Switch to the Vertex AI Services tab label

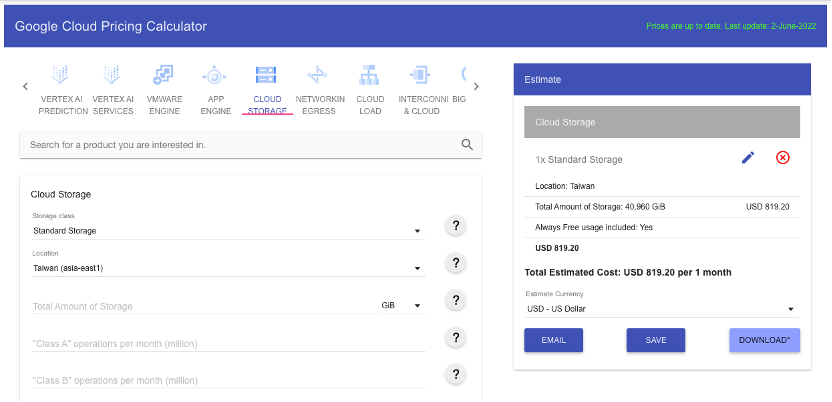pyautogui.click(x=113, y=105)
